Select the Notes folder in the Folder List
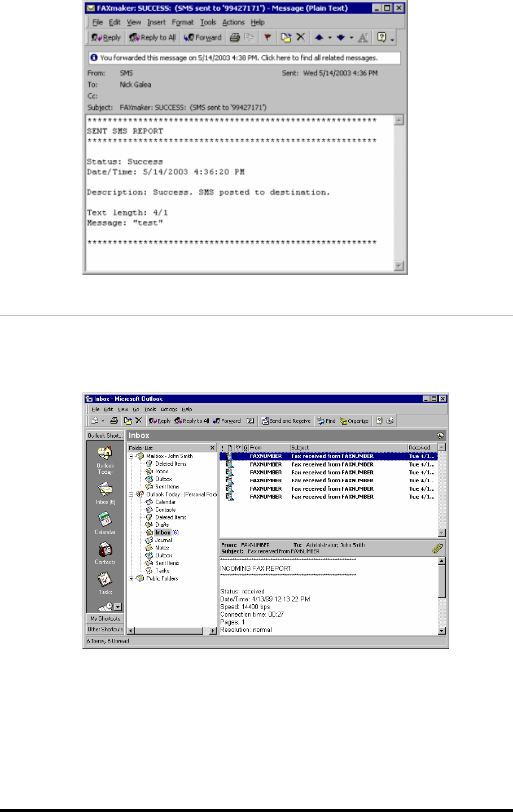 tap(157, 548)
